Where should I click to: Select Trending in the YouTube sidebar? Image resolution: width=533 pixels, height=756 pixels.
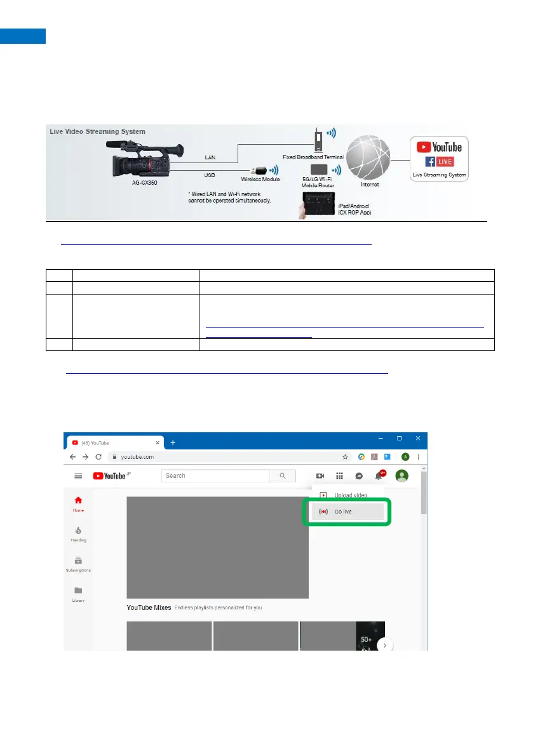pyautogui.click(x=78, y=534)
